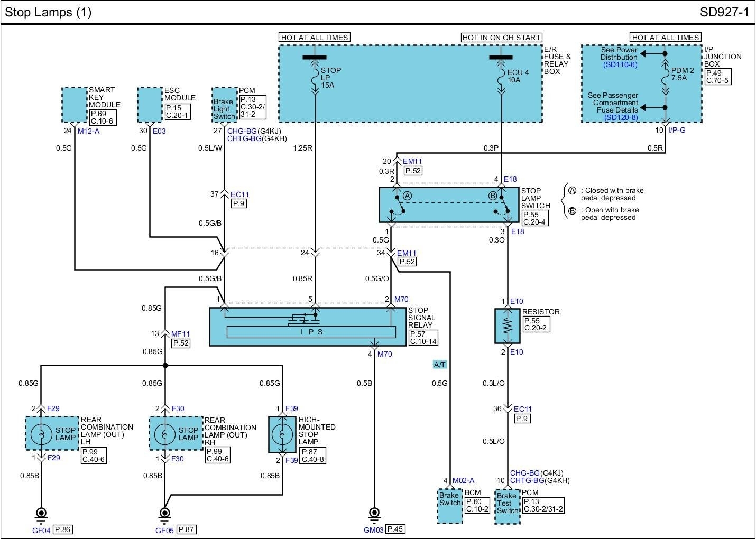Screen dimensions: 756x539
Task: Click the IPS block inside the stop signal relay
Action: tap(311, 332)
